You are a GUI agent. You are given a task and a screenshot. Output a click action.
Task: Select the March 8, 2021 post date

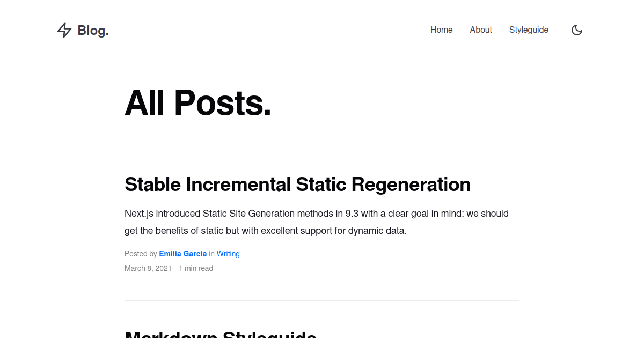tap(148, 268)
